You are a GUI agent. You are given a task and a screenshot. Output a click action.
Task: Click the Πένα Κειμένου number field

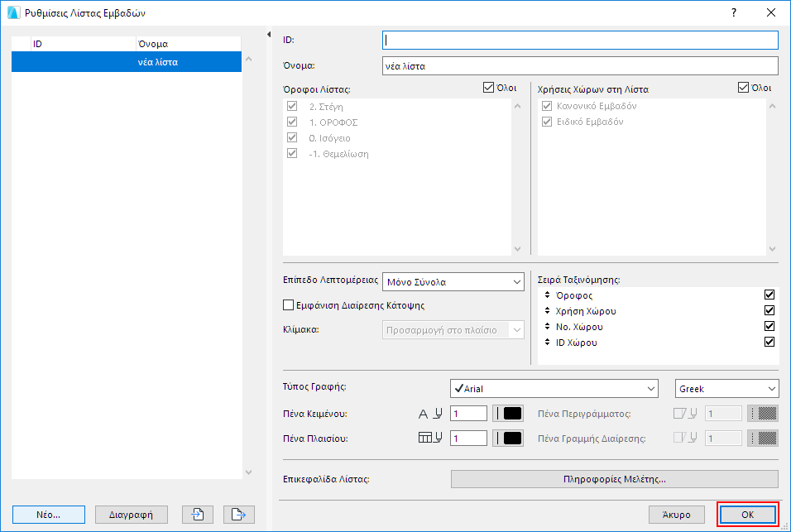click(468, 414)
